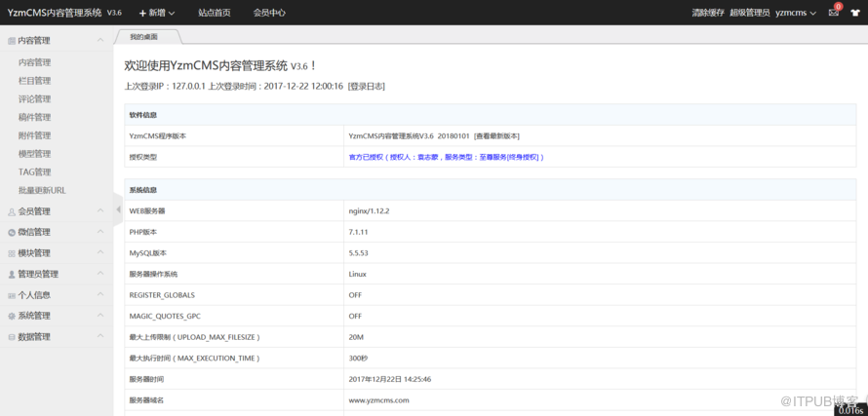Click the 300秒 execution time value
The width and height of the screenshot is (868, 416).
tap(358, 359)
